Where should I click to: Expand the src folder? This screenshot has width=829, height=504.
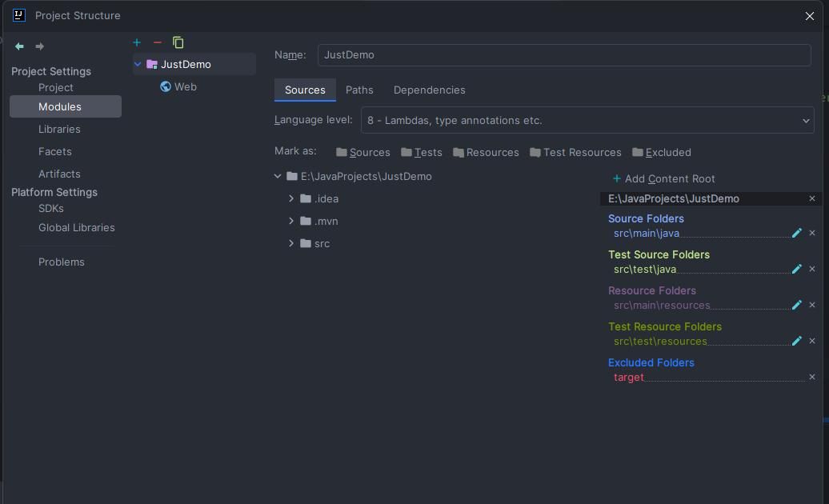[x=291, y=243]
